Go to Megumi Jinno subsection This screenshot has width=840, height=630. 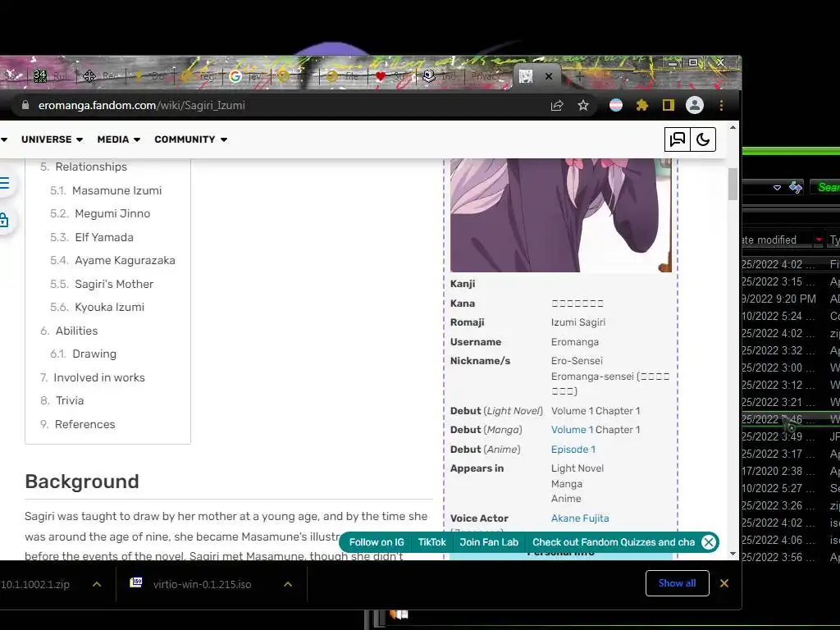click(112, 213)
